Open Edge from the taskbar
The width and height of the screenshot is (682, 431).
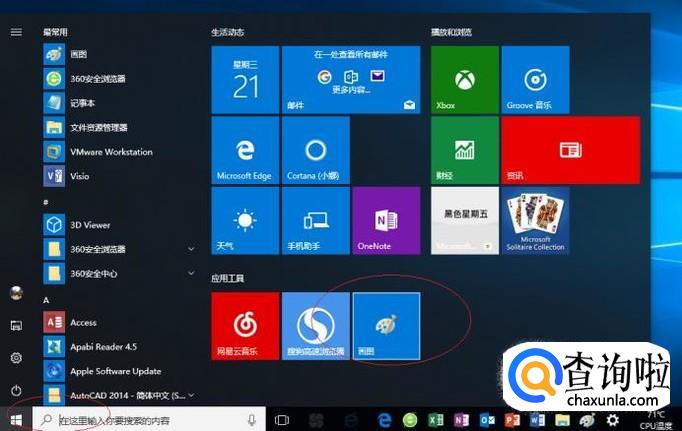(x=384, y=420)
